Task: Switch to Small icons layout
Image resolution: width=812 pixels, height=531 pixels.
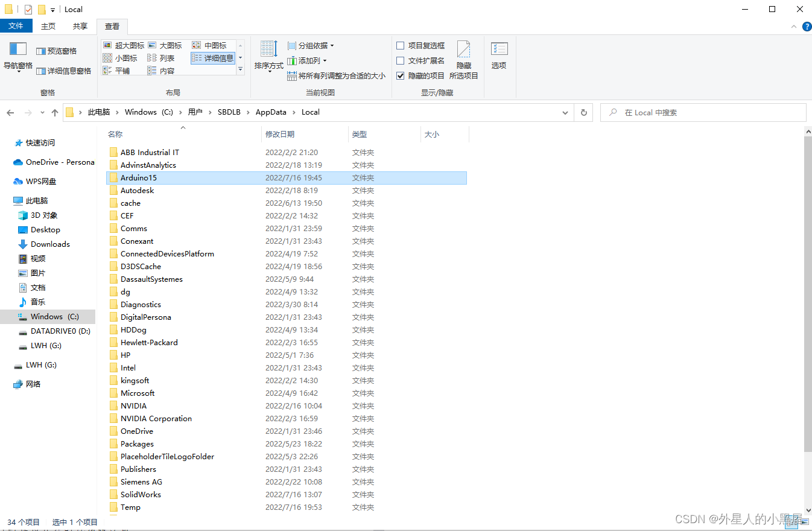Action: pyautogui.click(x=120, y=58)
